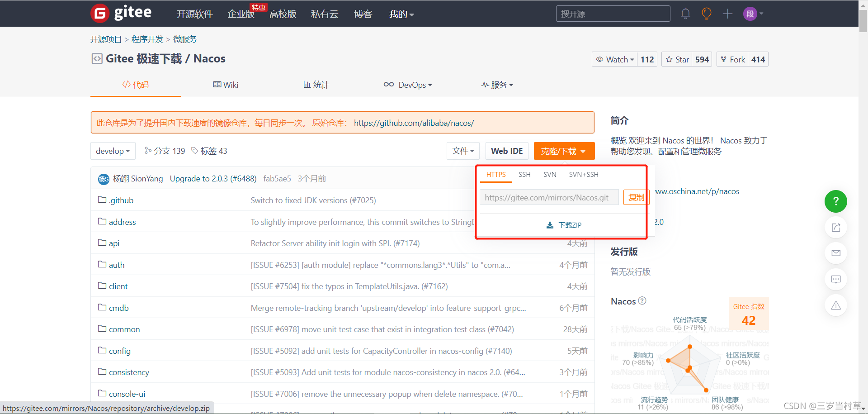
Task: Select the SVN clone tab
Action: [550, 175]
